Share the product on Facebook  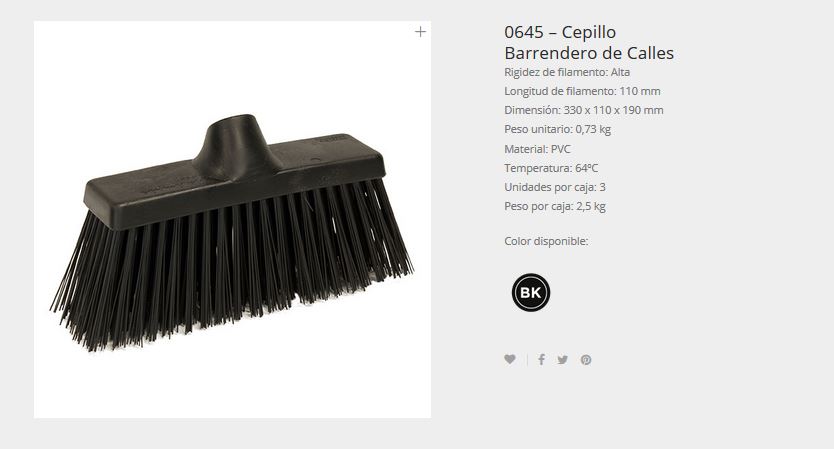tap(541, 360)
